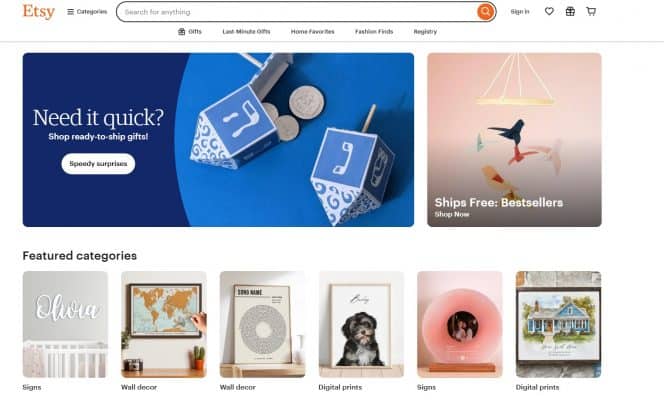Click the Speedy surprises button
Image resolution: width=664 pixels, height=400 pixels.
pyautogui.click(x=98, y=163)
